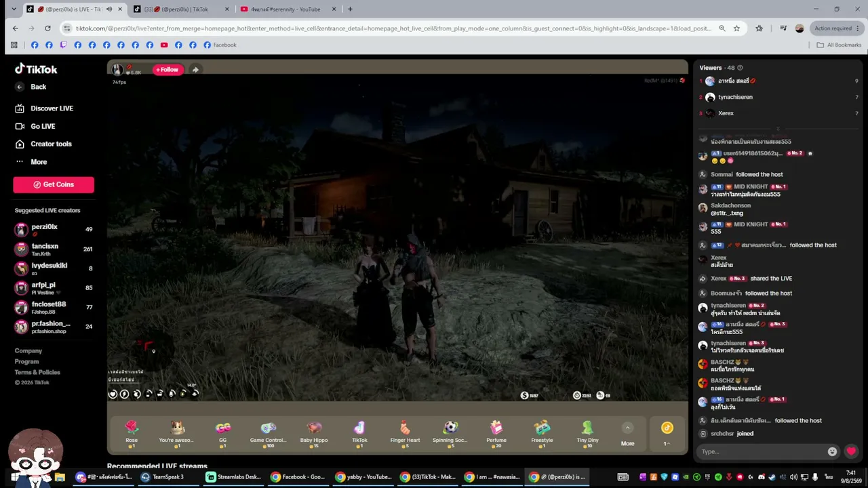Select top viewer Xerex in ranking
Viewport: 868px width, 488px height.
[778, 113]
